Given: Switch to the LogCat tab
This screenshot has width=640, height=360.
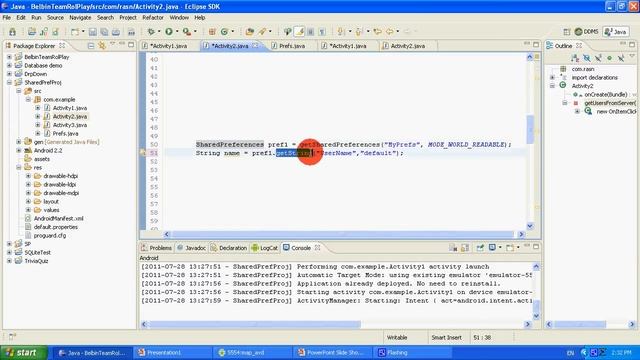Looking at the screenshot, I should tap(264, 248).
